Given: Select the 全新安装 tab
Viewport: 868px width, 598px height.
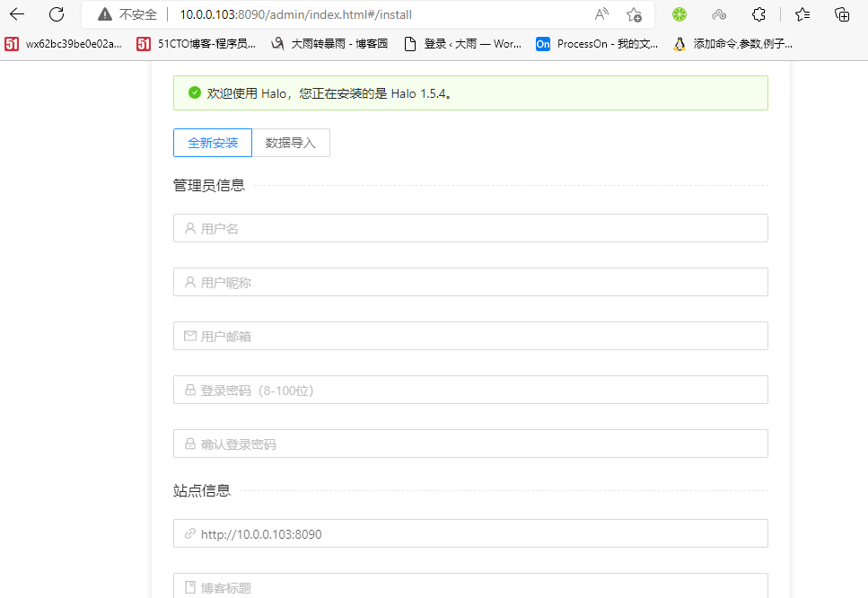Looking at the screenshot, I should point(213,143).
